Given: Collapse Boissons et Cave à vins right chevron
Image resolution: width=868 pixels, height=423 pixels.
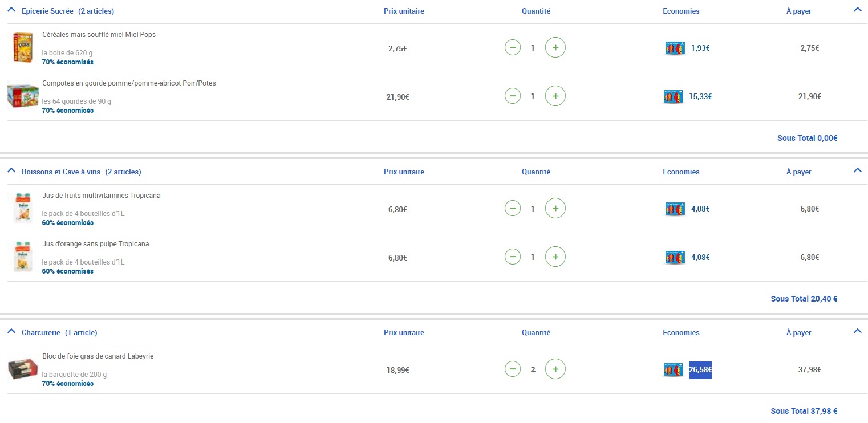Looking at the screenshot, I should (857, 170).
